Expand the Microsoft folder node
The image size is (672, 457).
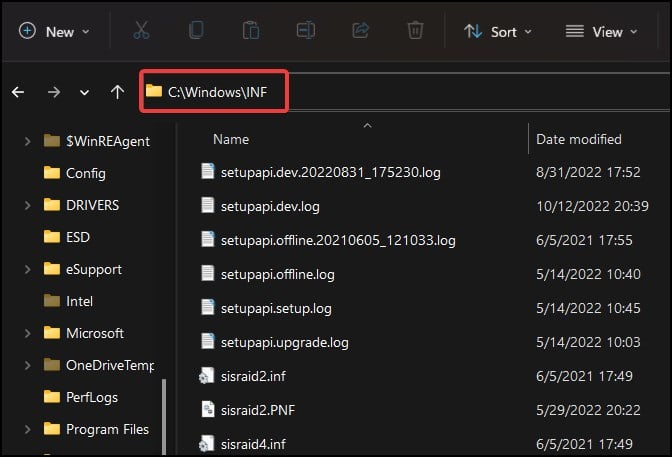[x=27, y=333]
